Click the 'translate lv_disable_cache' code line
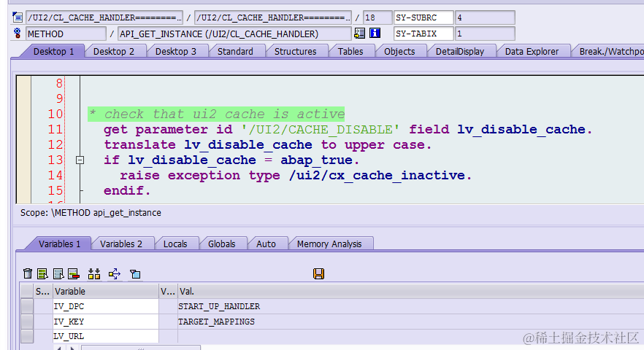 [x=267, y=144]
